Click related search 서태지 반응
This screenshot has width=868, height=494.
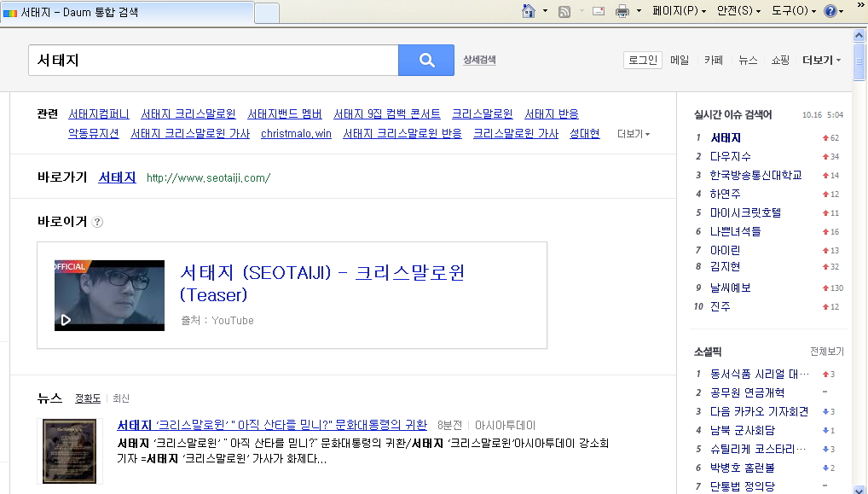[552, 114]
